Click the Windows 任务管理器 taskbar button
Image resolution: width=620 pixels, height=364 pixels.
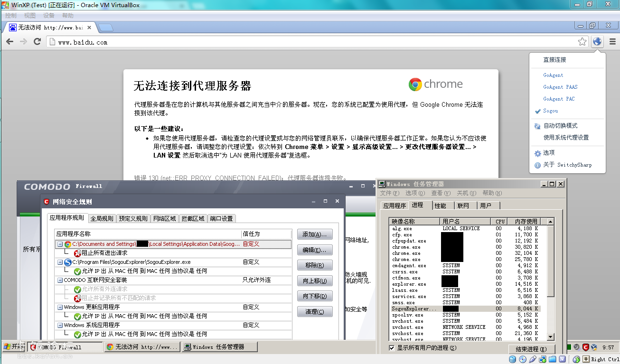coord(219,347)
